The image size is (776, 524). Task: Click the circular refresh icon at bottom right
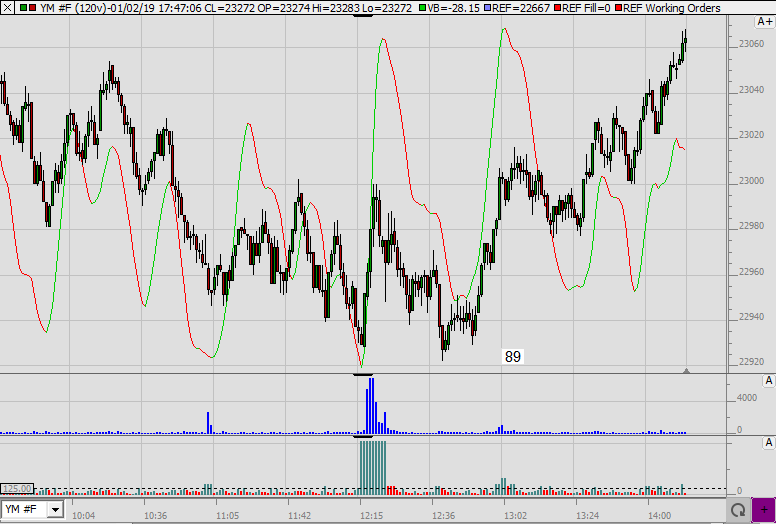click(x=737, y=510)
